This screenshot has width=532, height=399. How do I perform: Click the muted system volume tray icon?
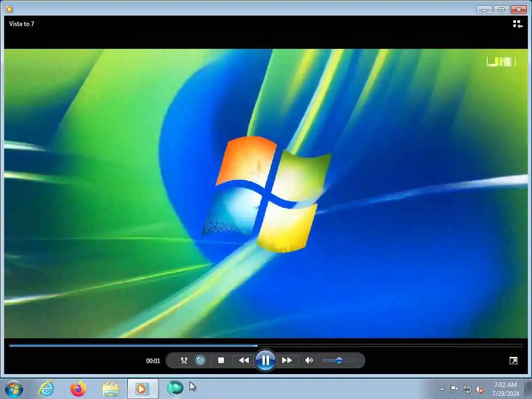tap(480, 390)
